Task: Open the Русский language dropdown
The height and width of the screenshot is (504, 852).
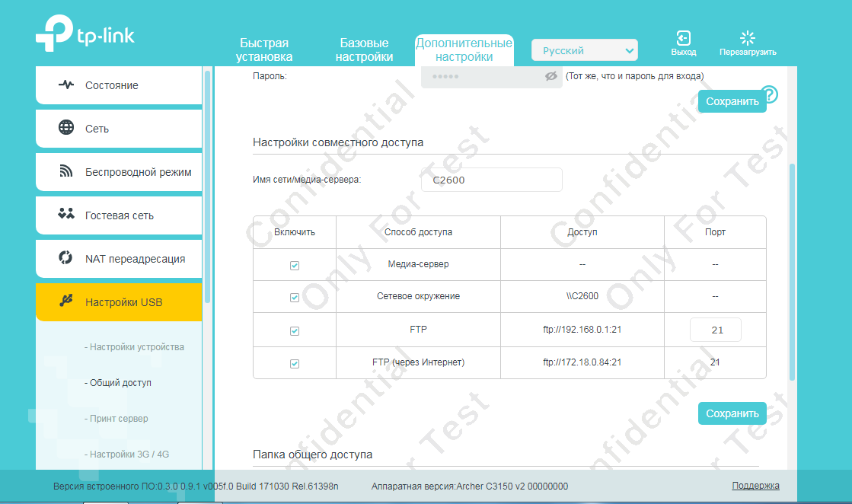Action: (584, 51)
